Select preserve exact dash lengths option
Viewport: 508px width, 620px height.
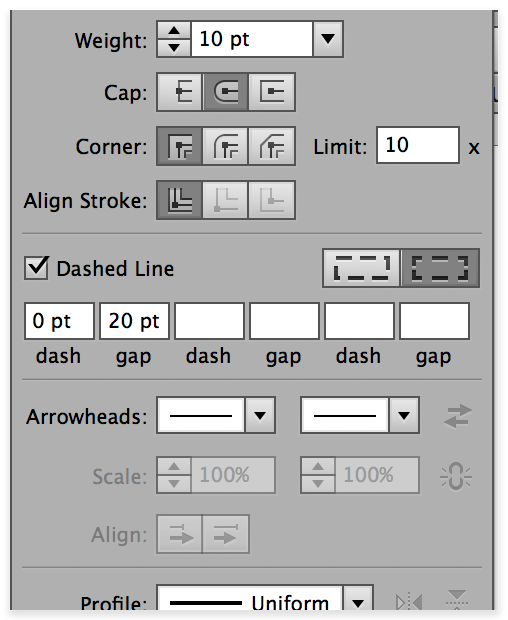[362, 268]
